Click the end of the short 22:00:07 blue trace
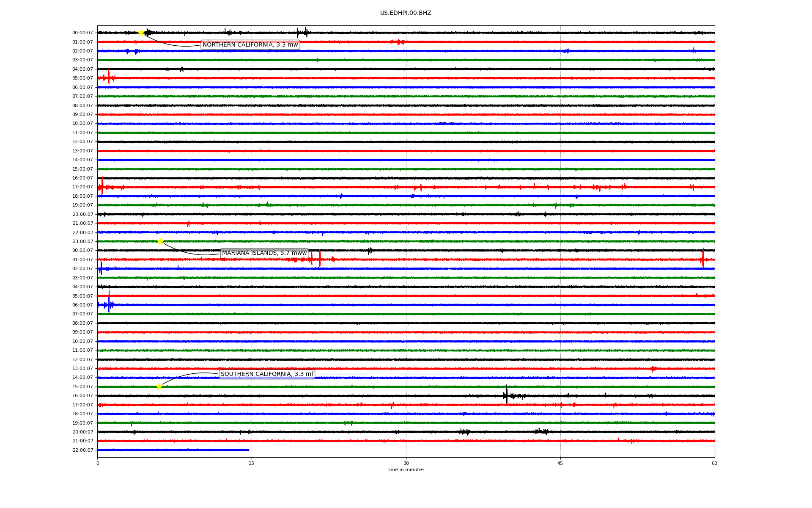The height and width of the screenshot is (508, 812). (249, 450)
